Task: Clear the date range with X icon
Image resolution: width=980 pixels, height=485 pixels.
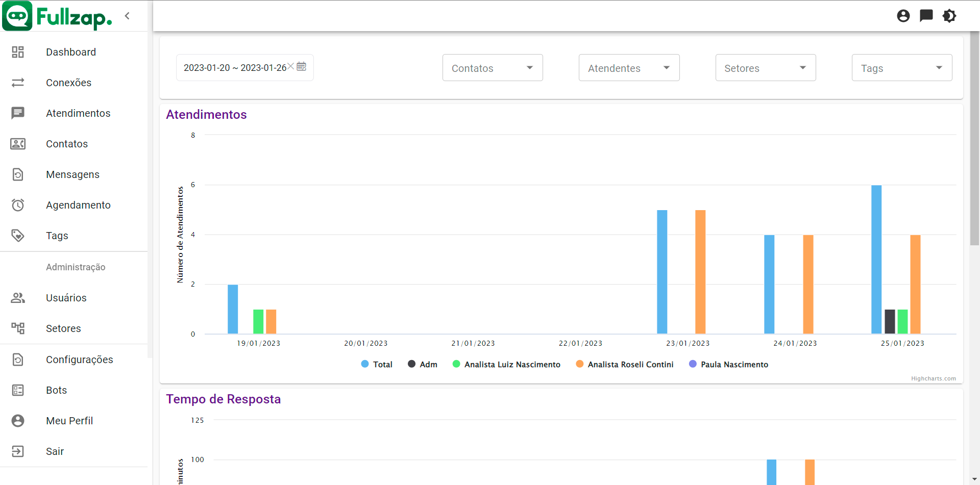Action: click(290, 66)
